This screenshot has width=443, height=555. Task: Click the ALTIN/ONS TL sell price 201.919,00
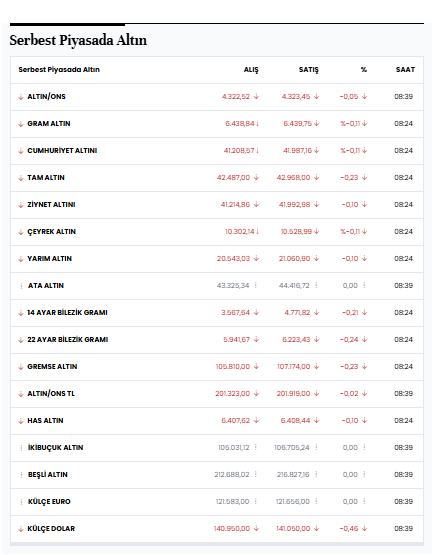tap(293, 394)
